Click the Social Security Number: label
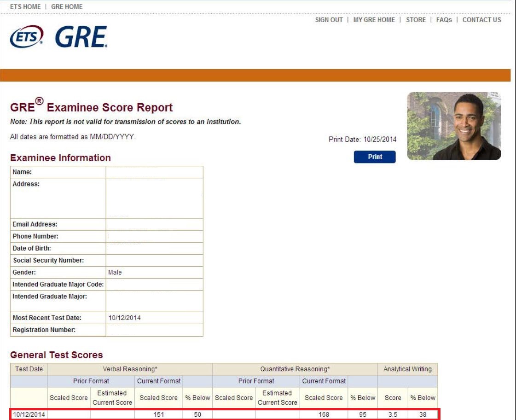Screen dimensions: 516x420 tap(48, 260)
